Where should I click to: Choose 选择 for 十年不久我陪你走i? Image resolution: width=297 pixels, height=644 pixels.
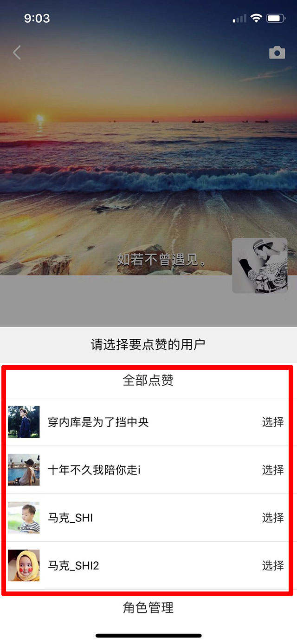(x=273, y=470)
